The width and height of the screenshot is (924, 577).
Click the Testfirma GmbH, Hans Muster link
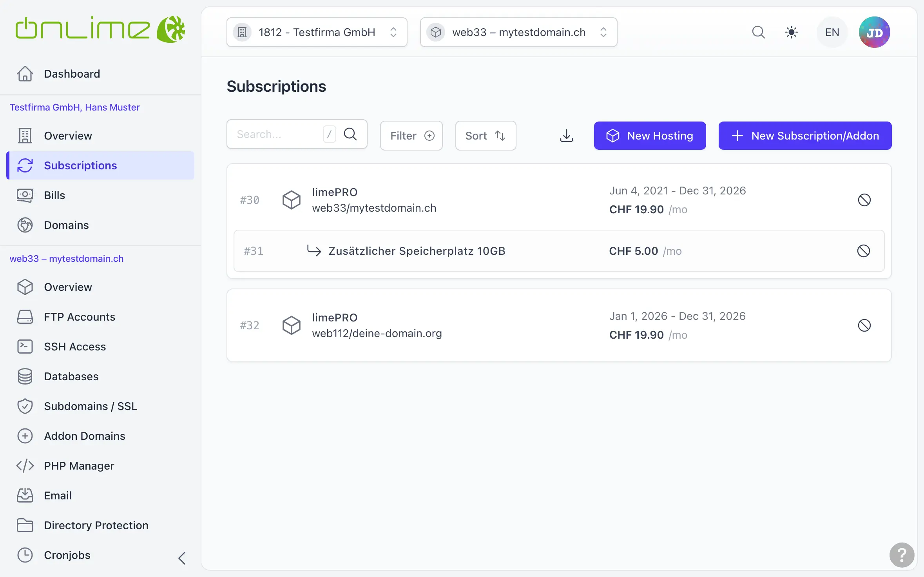click(x=74, y=107)
